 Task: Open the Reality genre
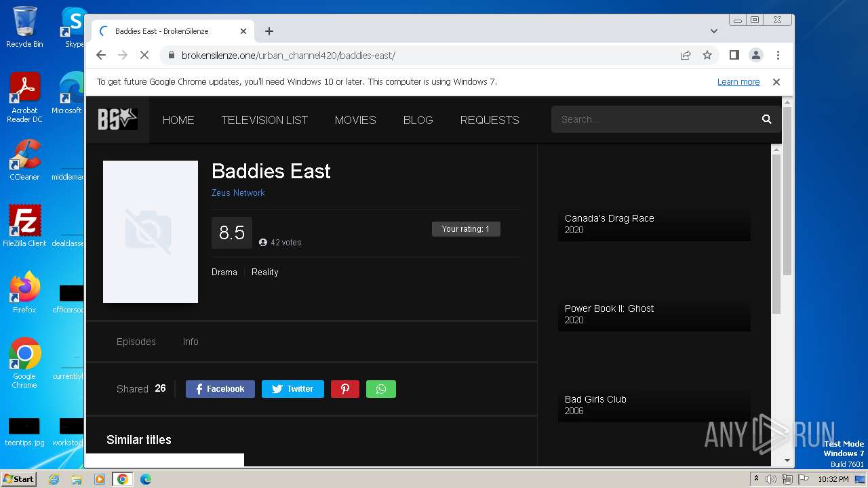coord(265,272)
